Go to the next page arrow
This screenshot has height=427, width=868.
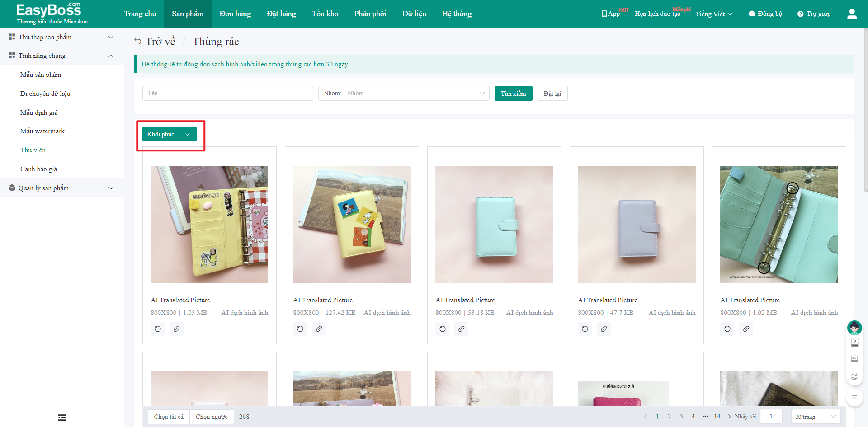point(729,417)
